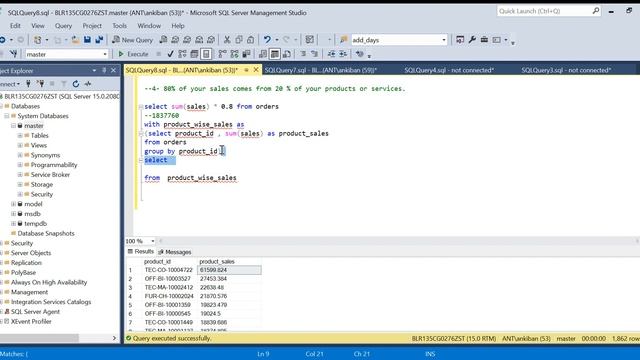Click the Display Estimated Execution Plan icon
Screen dimensions: 640x360
[x=182, y=54]
